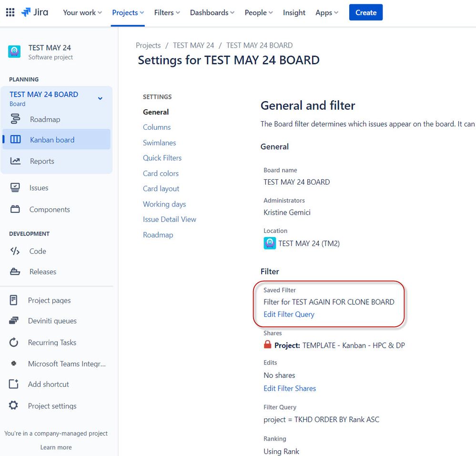476x456 pixels.
Task: Click the TEST MAY 24 (TM2) location text
Action: 309,243
